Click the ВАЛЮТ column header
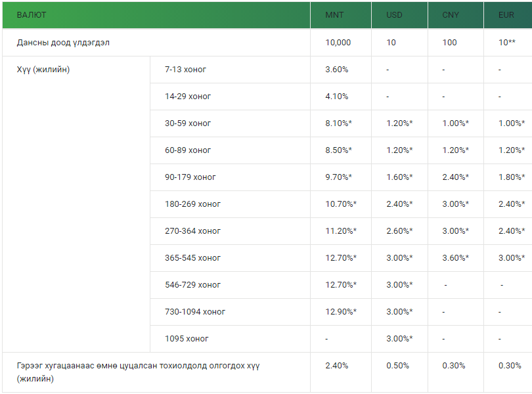532x394 pixels. coord(32,15)
